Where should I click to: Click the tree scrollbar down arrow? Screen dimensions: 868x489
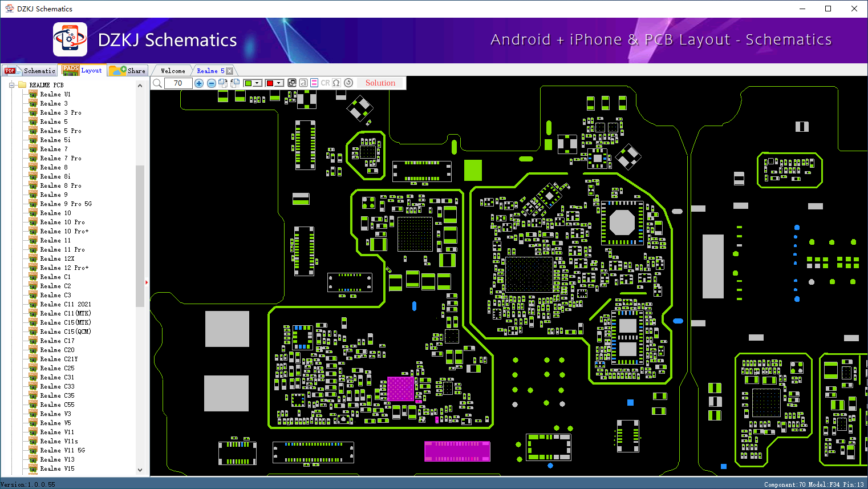click(x=140, y=470)
